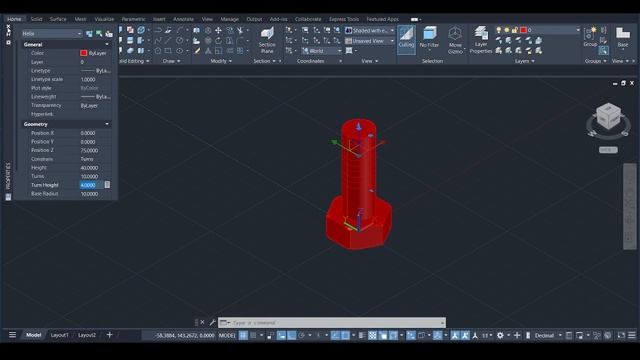The width and height of the screenshot is (640, 360).
Task: Toggle grid display in status bar
Action: pos(243,336)
